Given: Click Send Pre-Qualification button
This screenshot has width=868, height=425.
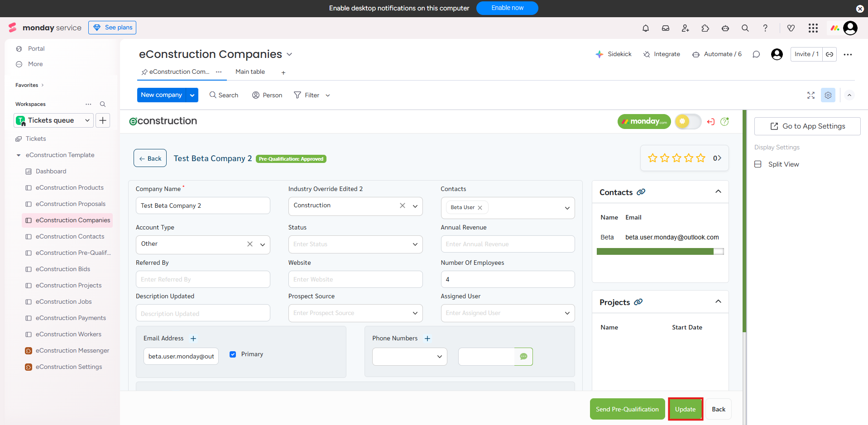Looking at the screenshot, I should tap(627, 409).
